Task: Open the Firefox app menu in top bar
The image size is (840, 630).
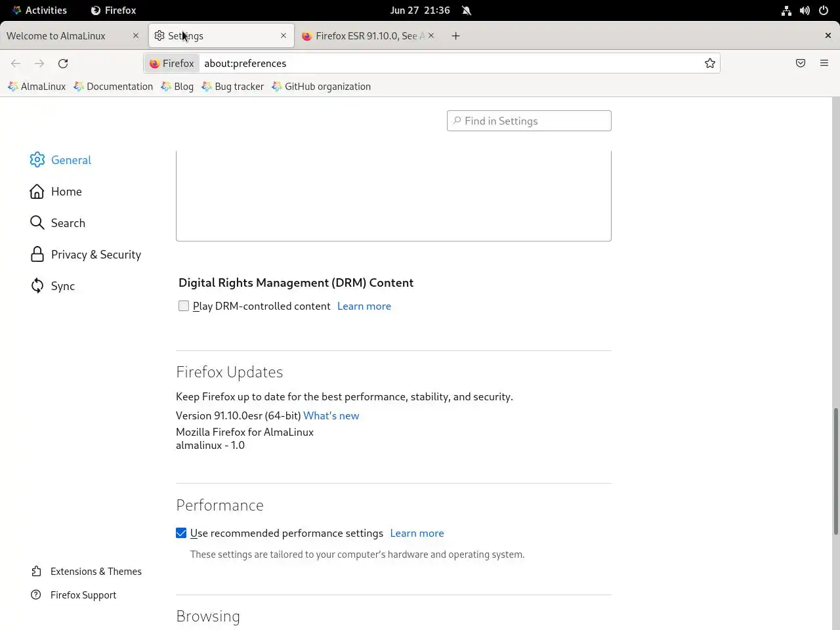Action: click(x=114, y=10)
